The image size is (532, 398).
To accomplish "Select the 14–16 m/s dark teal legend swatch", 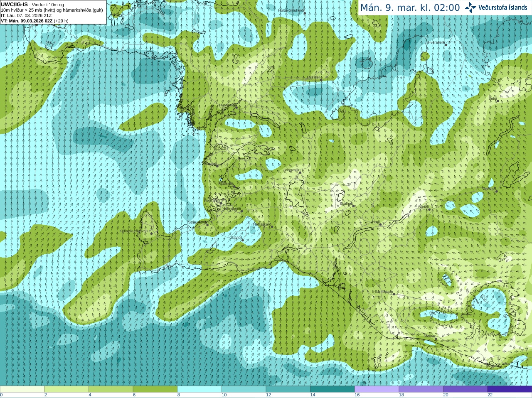I will tap(332, 389).
